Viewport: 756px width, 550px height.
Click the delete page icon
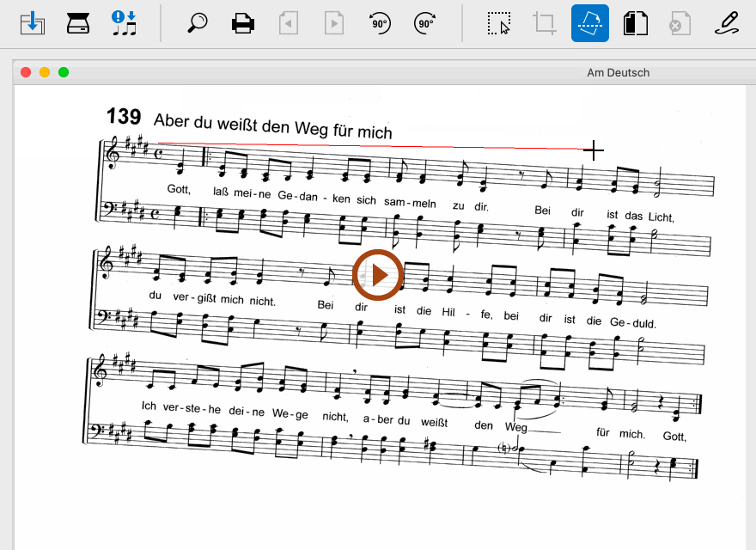pyautogui.click(x=680, y=23)
